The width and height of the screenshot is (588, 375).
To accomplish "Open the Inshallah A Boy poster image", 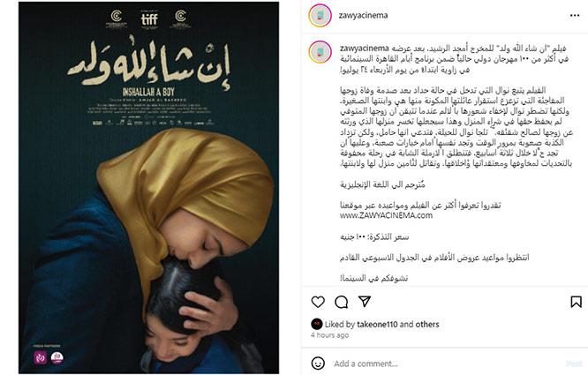I will point(149,188).
